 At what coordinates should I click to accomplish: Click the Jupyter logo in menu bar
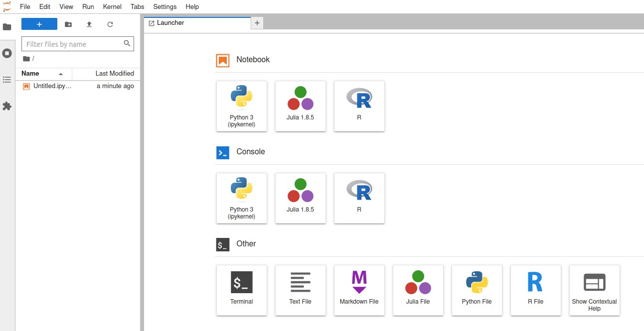(7, 6)
